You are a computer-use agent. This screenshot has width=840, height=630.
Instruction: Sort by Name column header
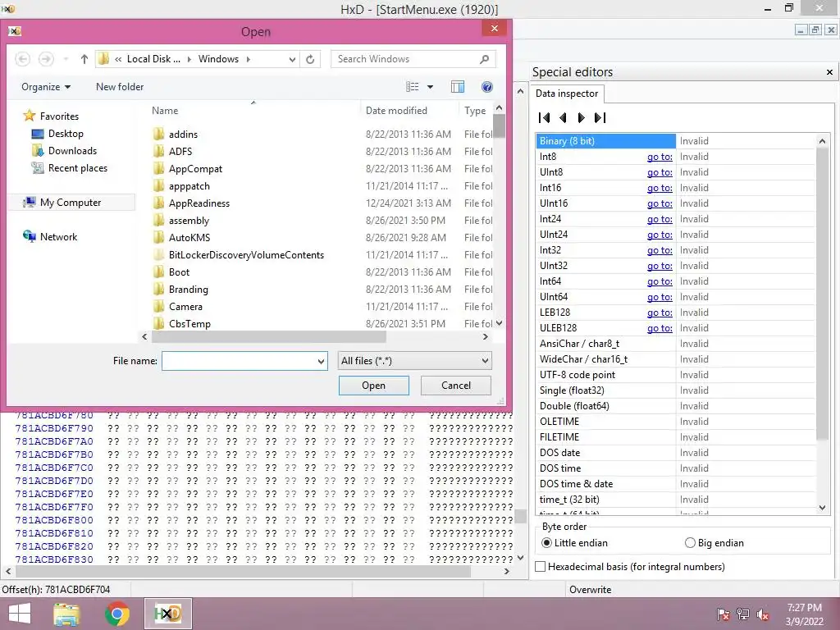click(164, 111)
